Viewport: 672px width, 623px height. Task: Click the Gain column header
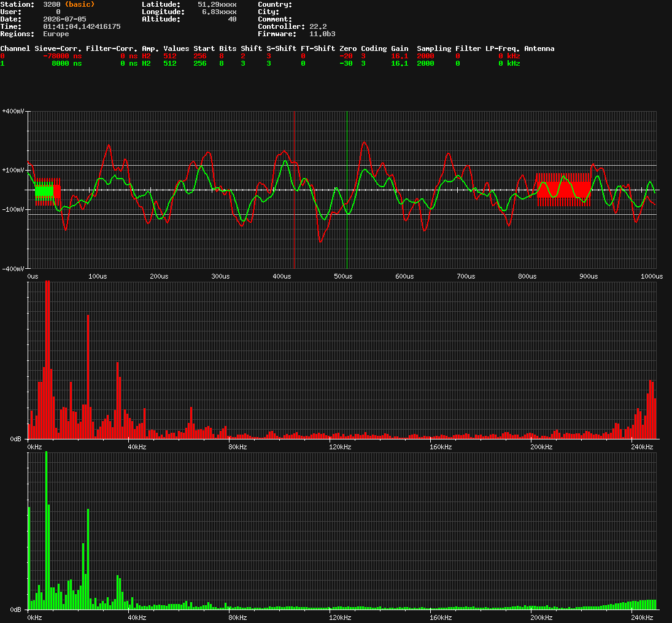pyautogui.click(x=400, y=48)
